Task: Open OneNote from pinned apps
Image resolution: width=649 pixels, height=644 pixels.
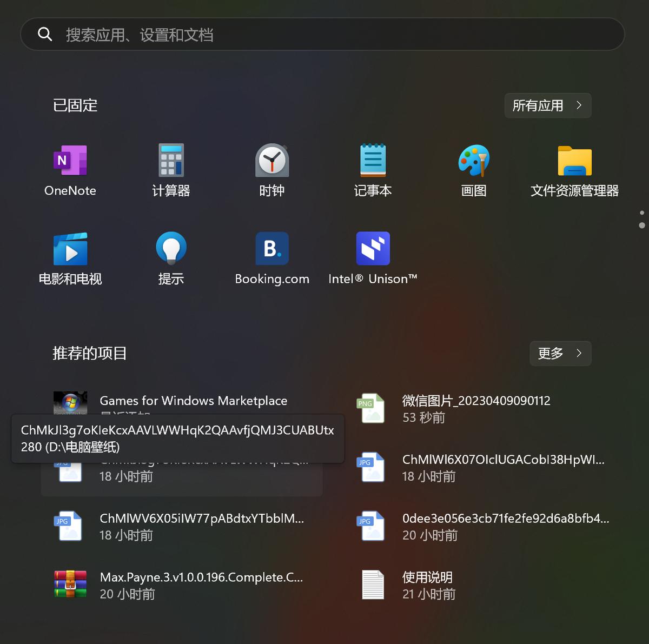Action: [x=70, y=170]
